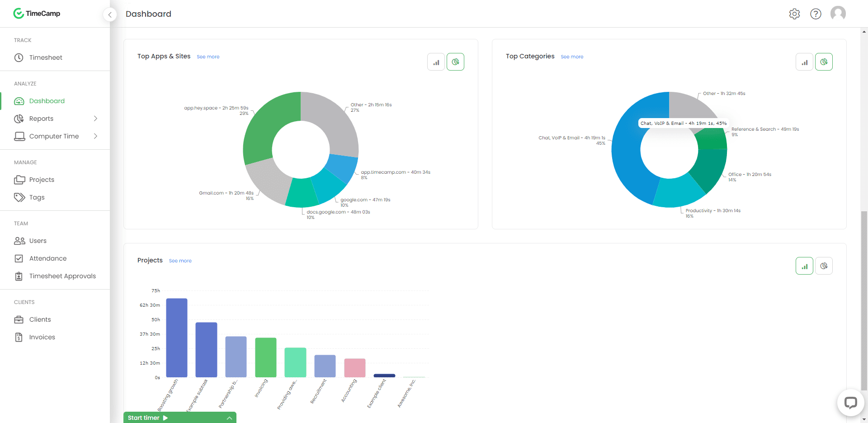Image resolution: width=868 pixels, height=423 pixels.
Task: Click See more next to Projects
Action: tap(180, 261)
